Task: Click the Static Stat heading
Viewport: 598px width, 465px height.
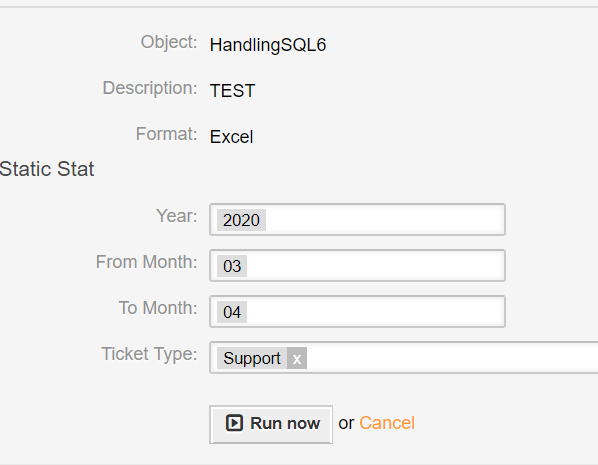Action: click(47, 169)
